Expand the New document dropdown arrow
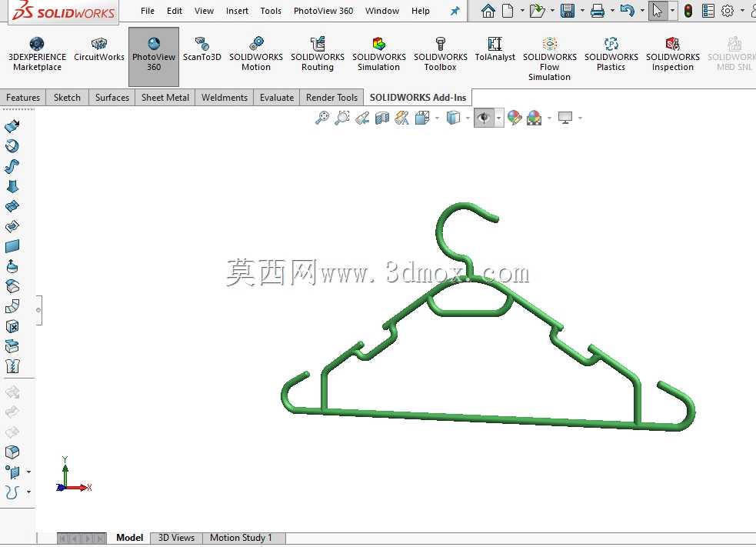Screen dimensions: 756x547 pos(522,11)
